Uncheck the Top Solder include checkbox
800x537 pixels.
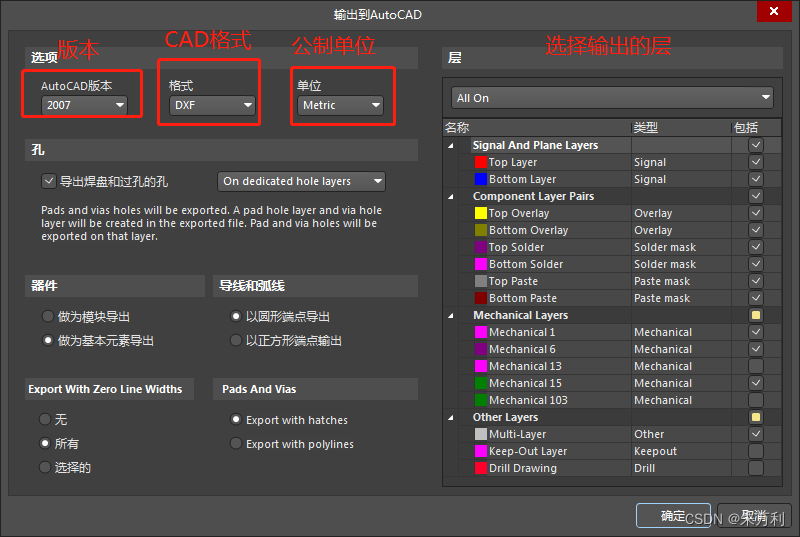click(756, 247)
